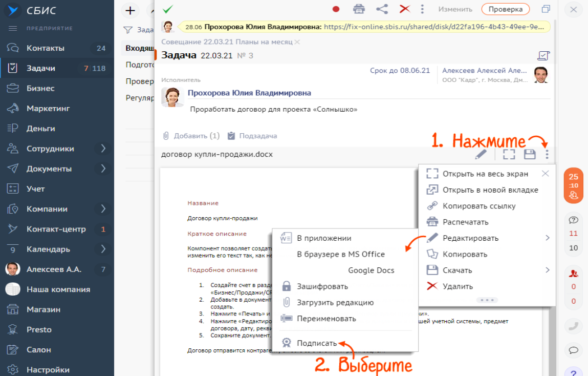Click the СБИС logo bird
Screen dimensions: 588x376
(x=13, y=10)
